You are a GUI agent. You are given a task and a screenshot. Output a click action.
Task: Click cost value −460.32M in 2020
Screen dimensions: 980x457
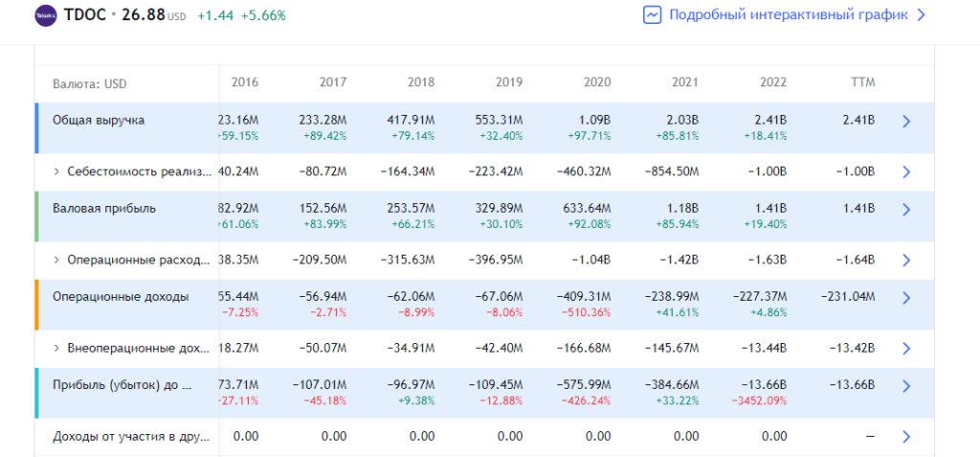pos(583,172)
